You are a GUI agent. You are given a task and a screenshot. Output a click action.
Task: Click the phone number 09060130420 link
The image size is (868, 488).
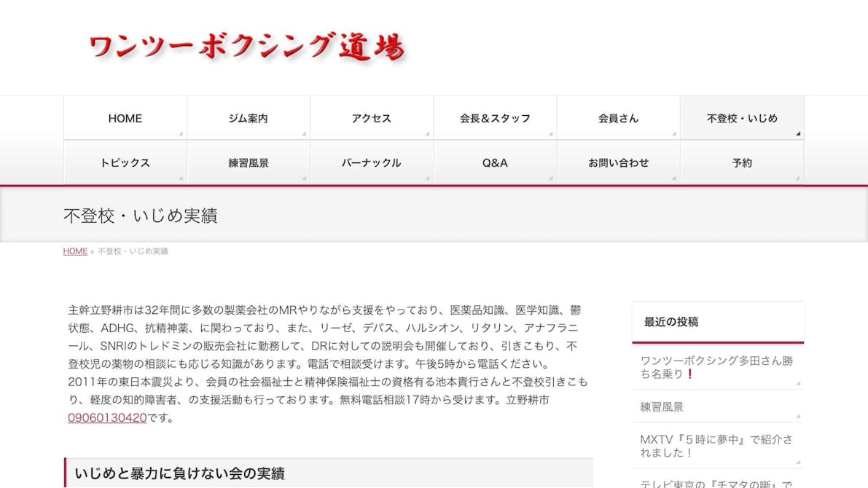107,418
